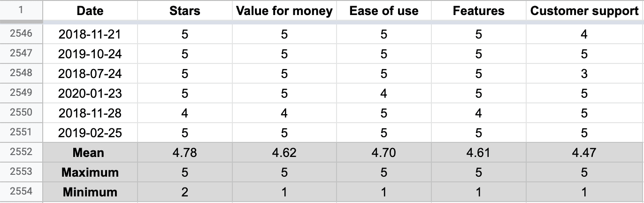
Task: Select the Value for money header cell
Action: pyautogui.click(x=284, y=11)
